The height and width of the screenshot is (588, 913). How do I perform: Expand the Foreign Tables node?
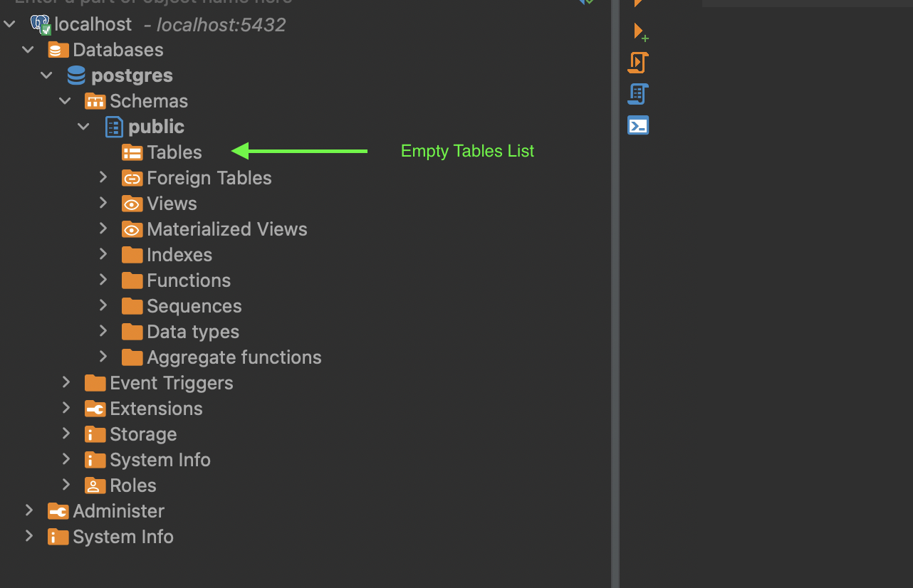(x=103, y=177)
